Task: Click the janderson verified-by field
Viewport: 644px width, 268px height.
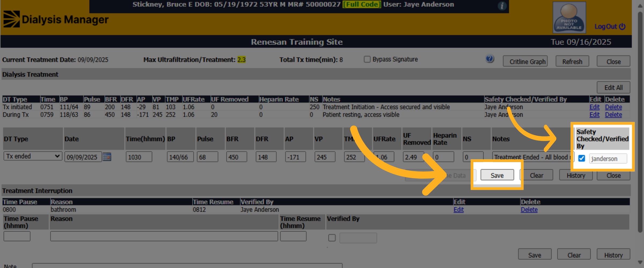Action: [608, 158]
